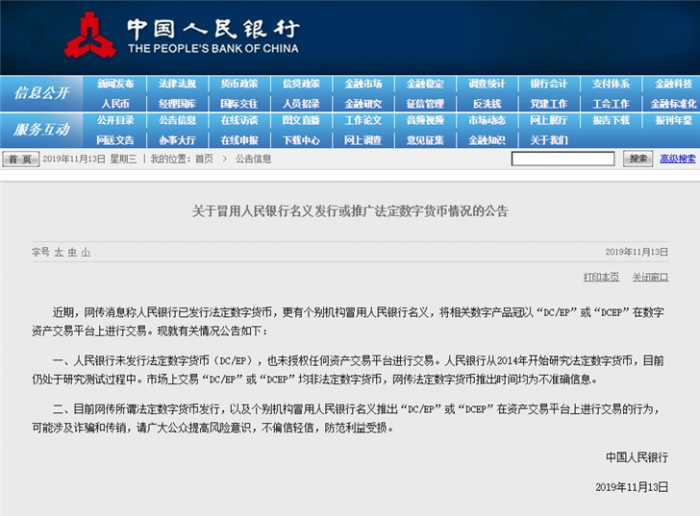Visit the 下载中心 page

pos(301,140)
